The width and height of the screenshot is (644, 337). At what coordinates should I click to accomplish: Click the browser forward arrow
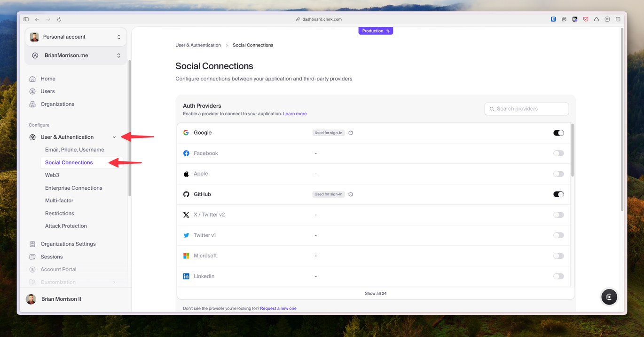tap(48, 19)
